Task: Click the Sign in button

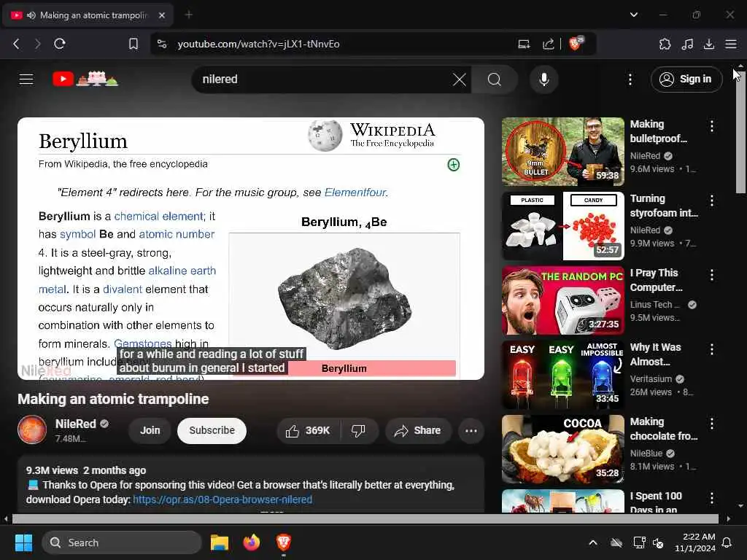Action: point(686,79)
